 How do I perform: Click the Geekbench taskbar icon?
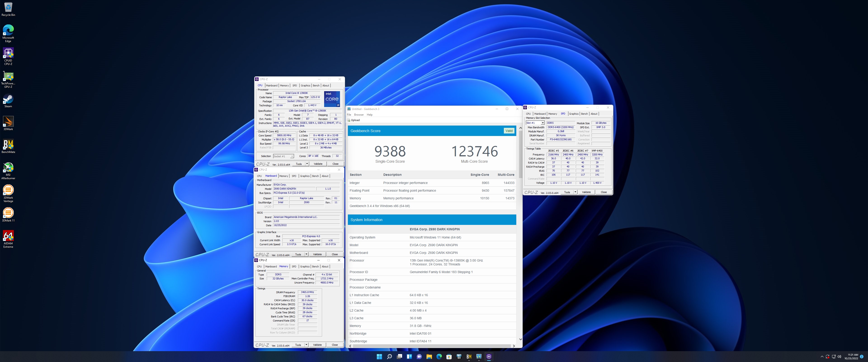(479, 357)
